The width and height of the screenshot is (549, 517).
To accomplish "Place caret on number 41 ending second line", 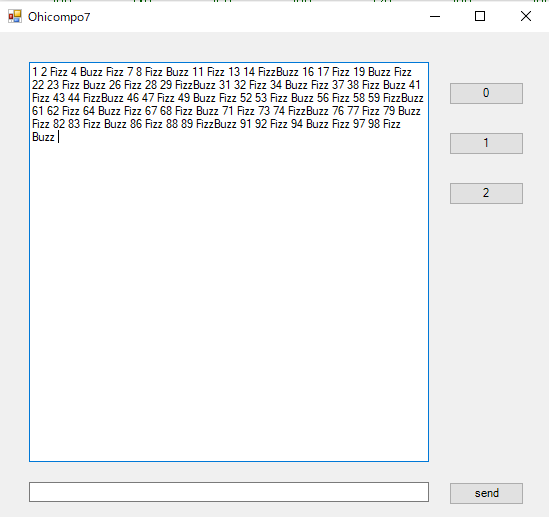I will 415,85.
